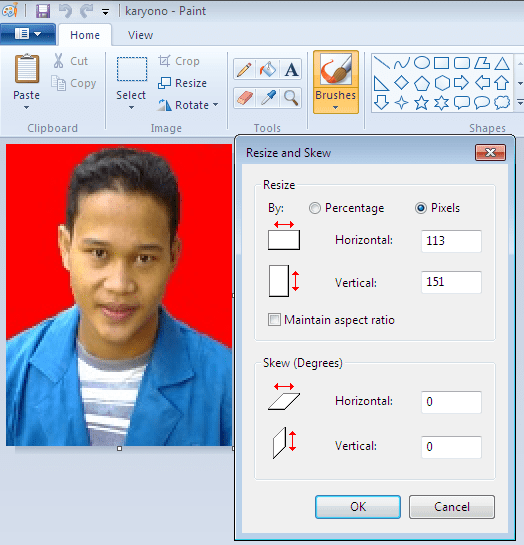Select the Percentage radio button
The width and height of the screenshot is (524, 545).
315,208
